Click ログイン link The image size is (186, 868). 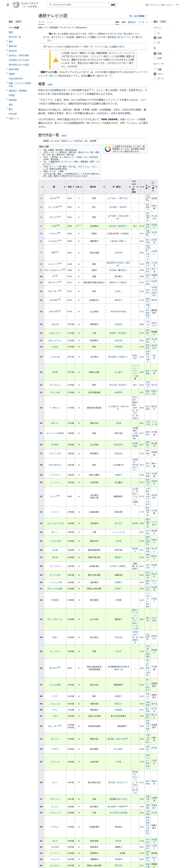click(x=170, y=5)
